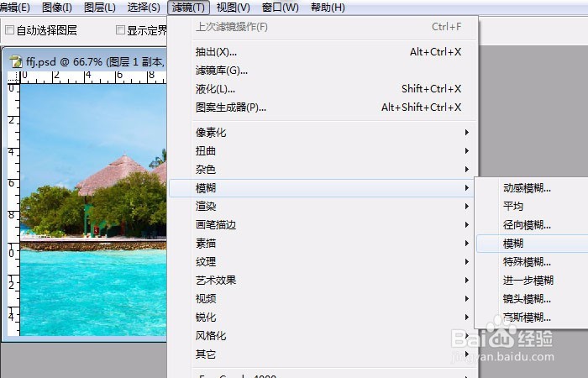Toggle 显示定界 checkbox
Image resolution: width=588 pixels, height=378 pixels.
tap(120, 29)
